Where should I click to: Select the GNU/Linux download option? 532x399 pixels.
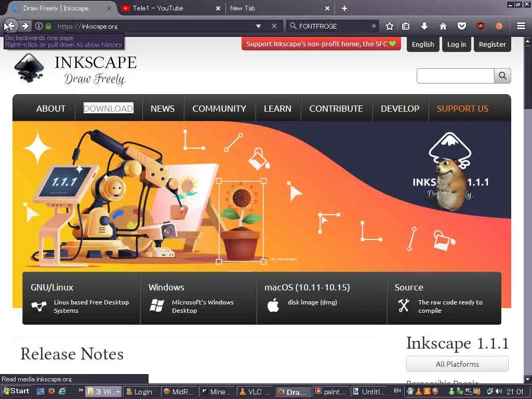click(82, 298)
